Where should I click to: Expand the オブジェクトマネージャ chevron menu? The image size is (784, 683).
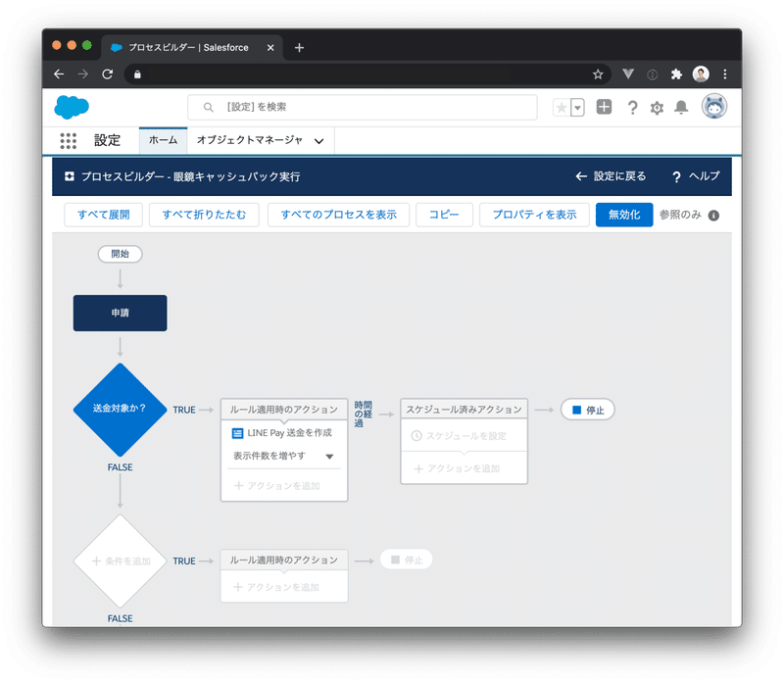pos(319,141)
